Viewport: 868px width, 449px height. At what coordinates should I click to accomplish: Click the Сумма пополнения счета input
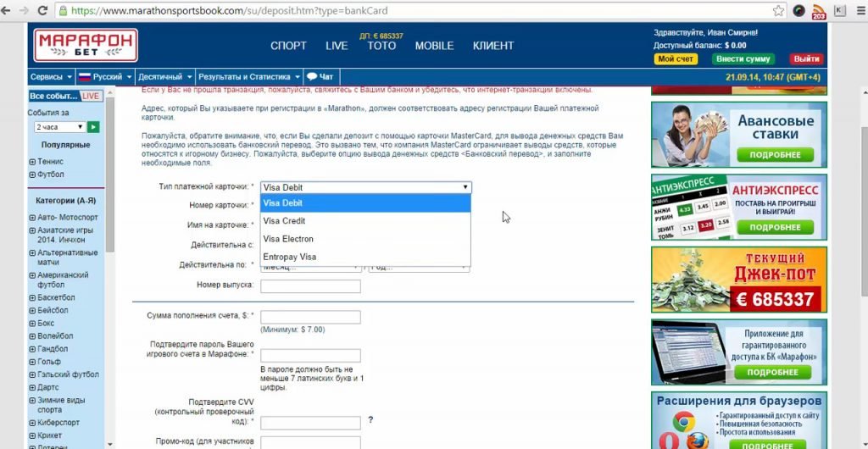310,318
